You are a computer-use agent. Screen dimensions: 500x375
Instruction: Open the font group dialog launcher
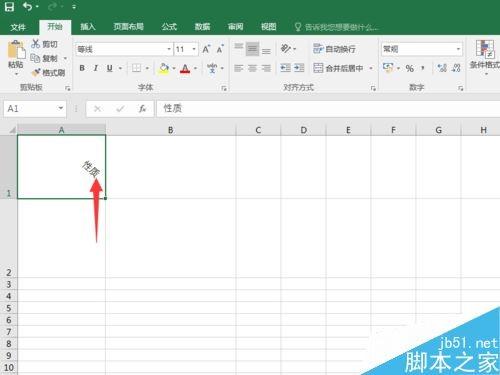coord(224,88)
